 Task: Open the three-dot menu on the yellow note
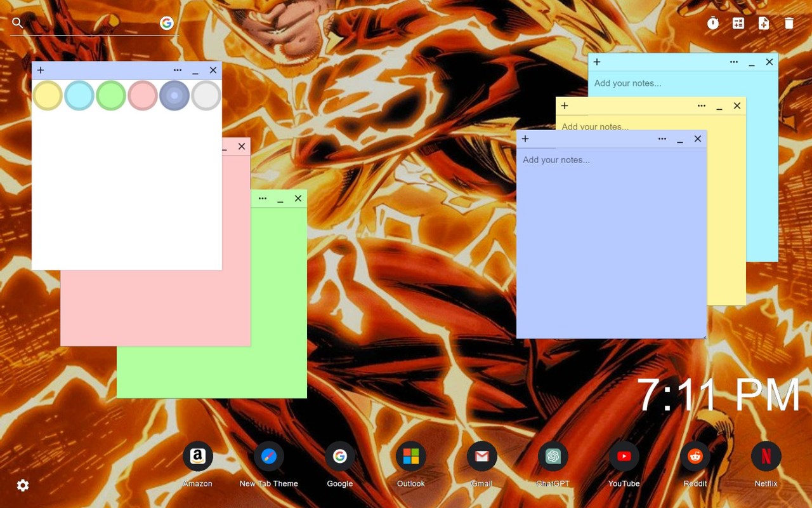click(x=702, y=106)
